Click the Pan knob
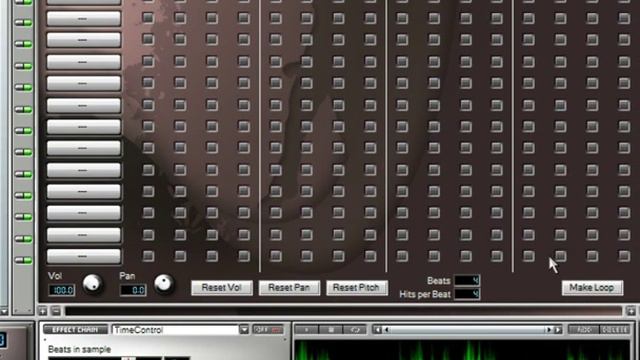 coord(164,284)
